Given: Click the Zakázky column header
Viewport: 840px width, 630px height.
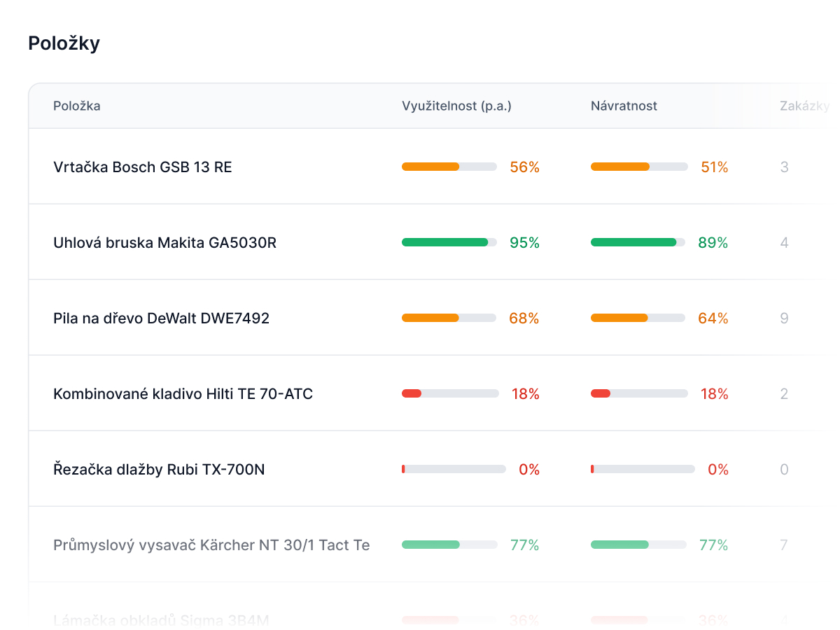Looking at the screenshot, I should pyautogui.click(x=805, y=106).
